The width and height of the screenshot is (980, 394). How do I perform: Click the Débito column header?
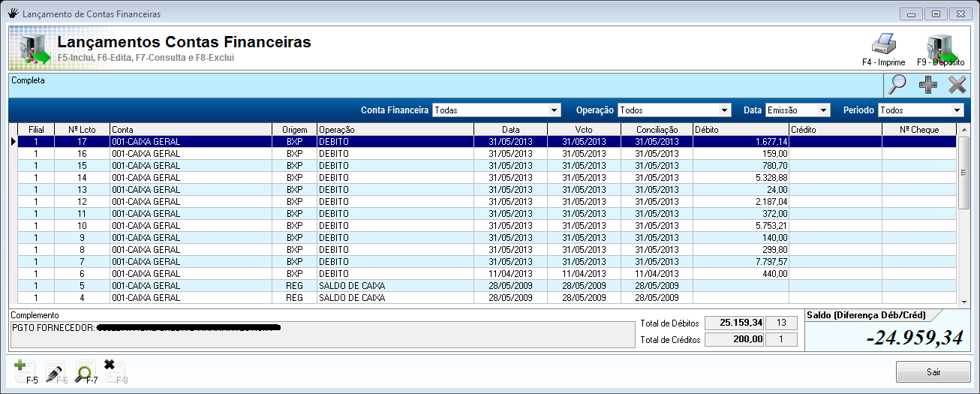coord(741,129)
